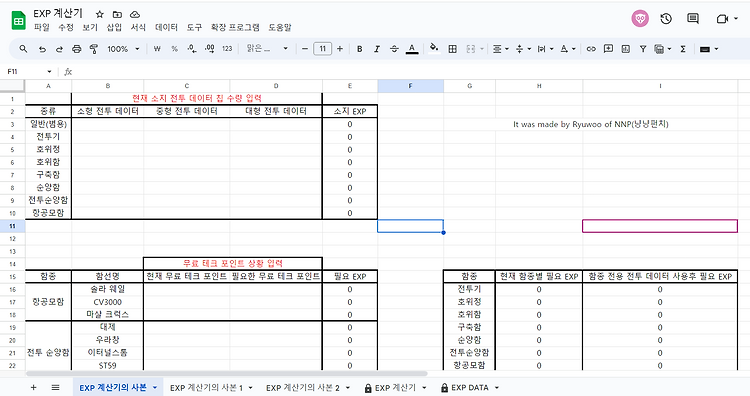
Task: Insert a chart
Action: coord(626,49)
